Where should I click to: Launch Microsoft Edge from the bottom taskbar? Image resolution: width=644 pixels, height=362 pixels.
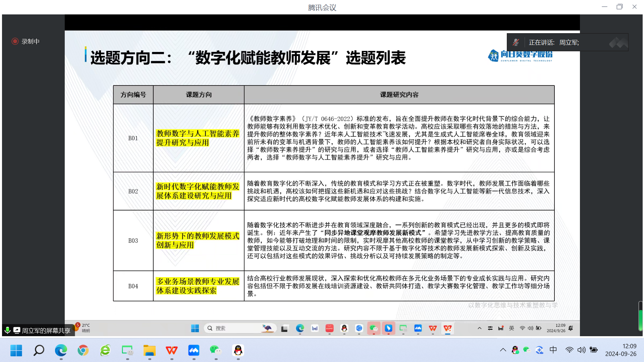click(x=61, y=351)
